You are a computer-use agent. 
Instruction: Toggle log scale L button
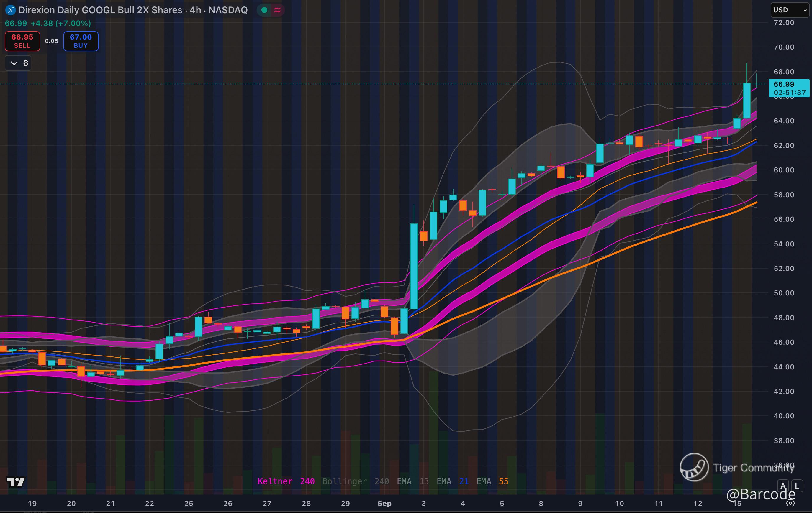click(x=797, y=486)
